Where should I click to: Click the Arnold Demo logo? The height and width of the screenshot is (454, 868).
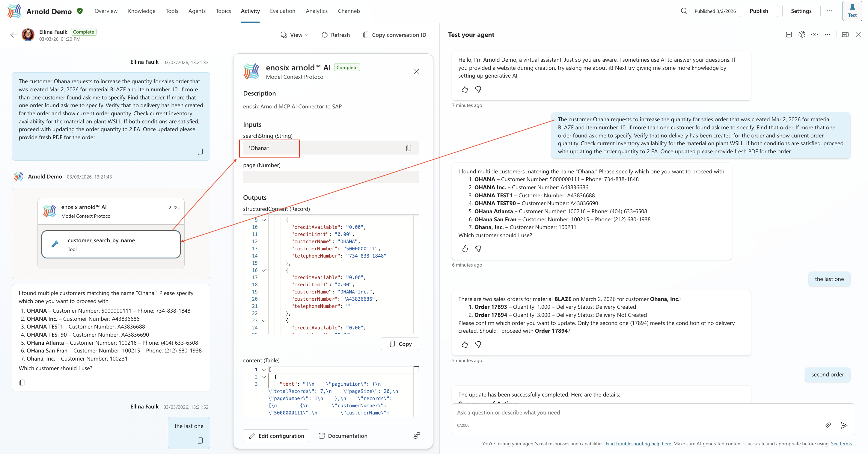[14, 11]
